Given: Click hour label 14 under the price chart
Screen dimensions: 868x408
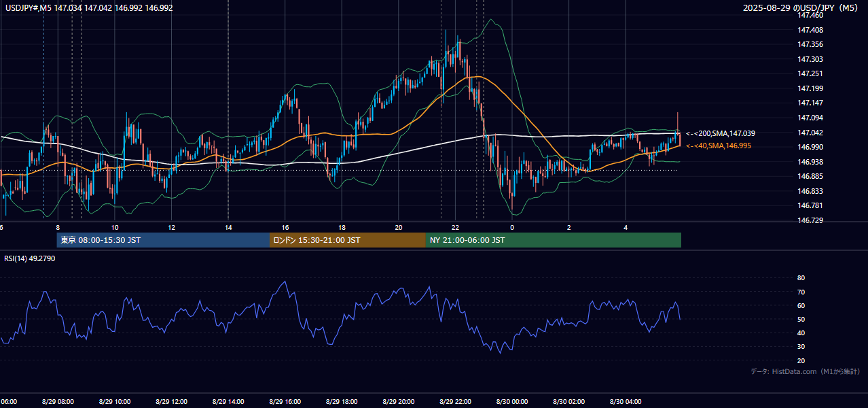Looking at the screenshot, I should coord(228,227).
